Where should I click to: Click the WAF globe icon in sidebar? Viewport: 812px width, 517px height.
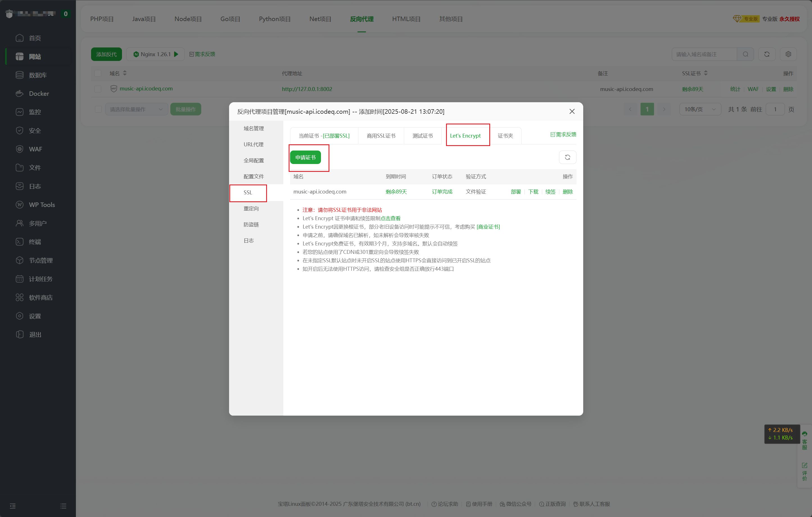20,149
